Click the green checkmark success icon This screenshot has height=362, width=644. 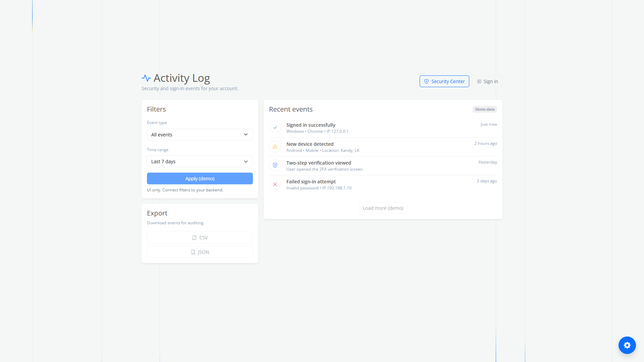tap(275, 128)
